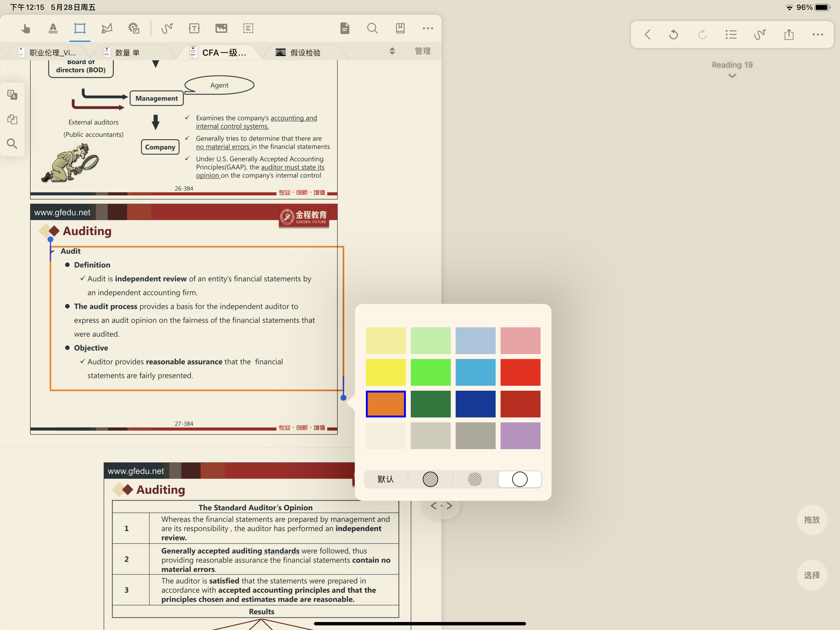Click the panel divider resize handle
This screenshot has width=840, height=630.
(441, 506)
